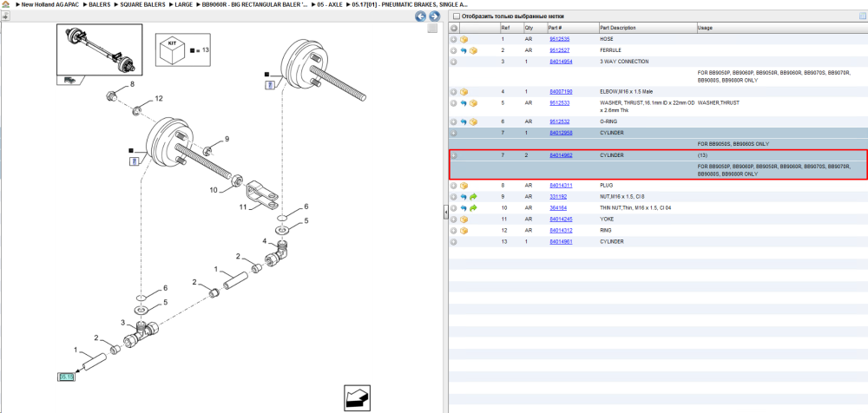Click plus icon in 3 WAY CONNECTION row
This screenshot has height=413, width=868.
pos(453,62)
